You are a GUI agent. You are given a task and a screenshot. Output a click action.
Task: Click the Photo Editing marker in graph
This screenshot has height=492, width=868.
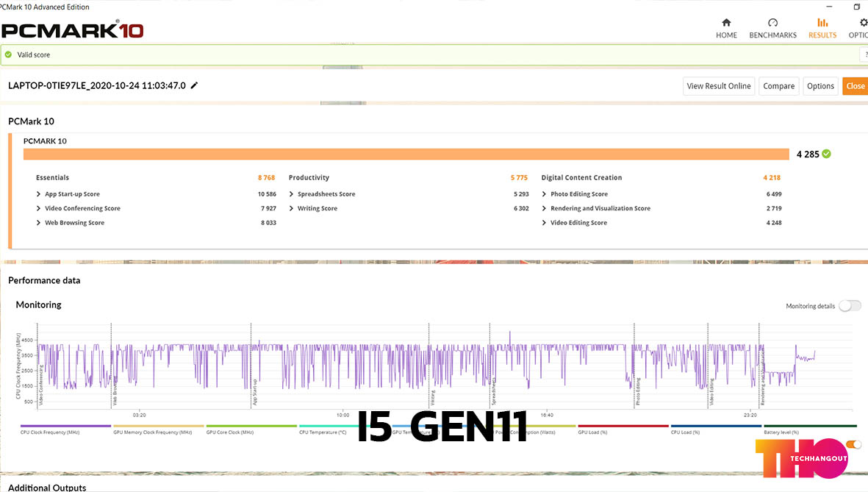pos(638,391)
